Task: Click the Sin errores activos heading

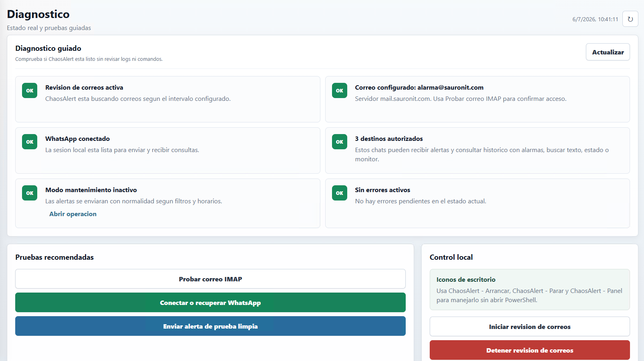Action: [382, 190]
